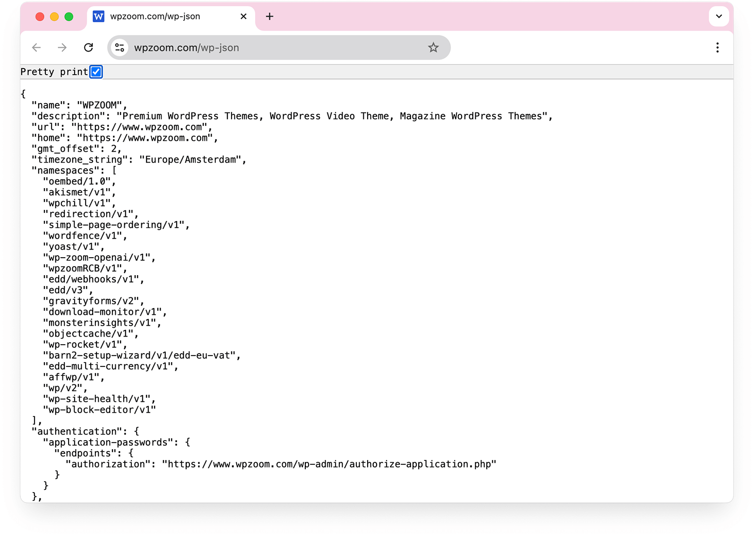The width and height of the screenshot is (756, 538).
Task: Select the wpzoom.com/wp-json tab
Action: point(171,17)
